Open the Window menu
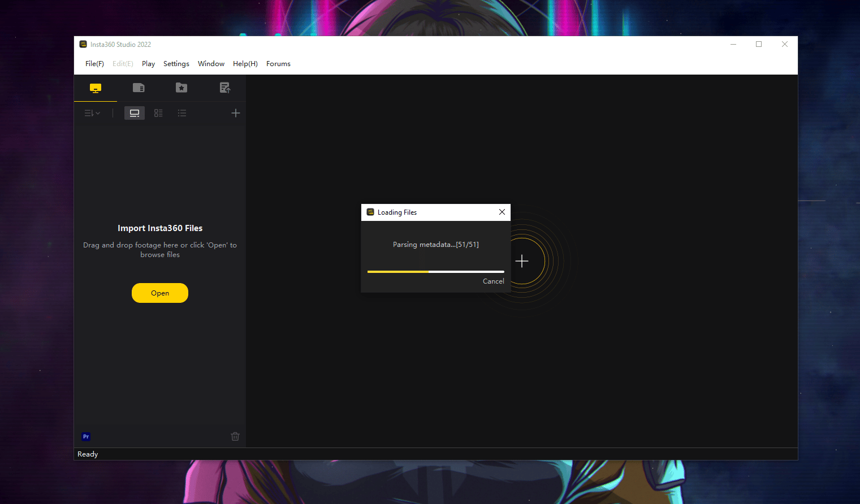 tap(211, 64)
